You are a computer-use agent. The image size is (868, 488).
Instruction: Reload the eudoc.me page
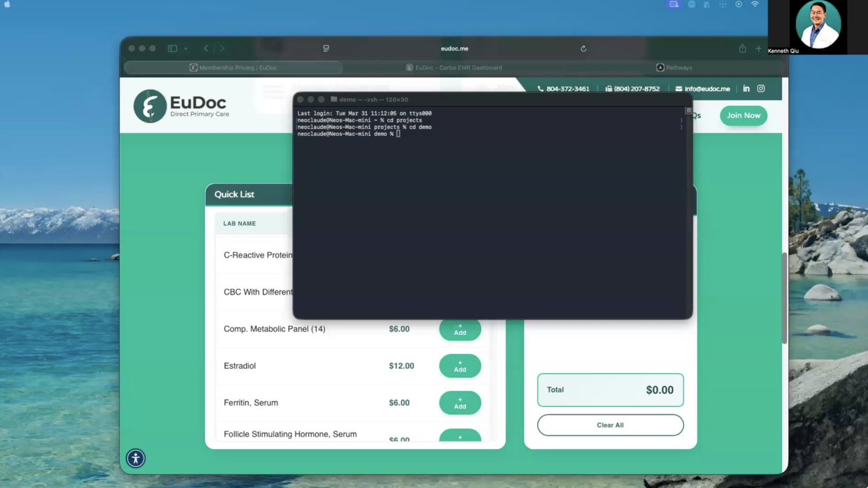583,48
